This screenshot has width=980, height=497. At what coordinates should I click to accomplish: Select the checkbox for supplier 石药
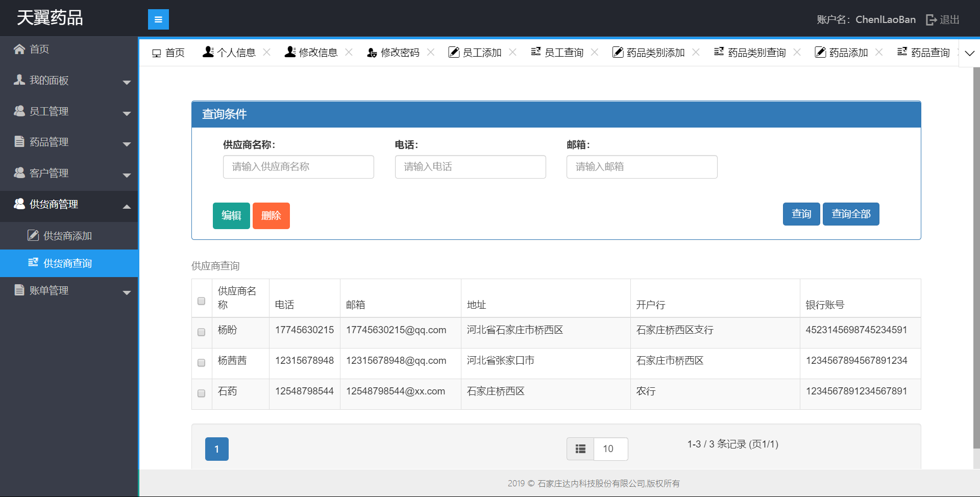point(202,393)
